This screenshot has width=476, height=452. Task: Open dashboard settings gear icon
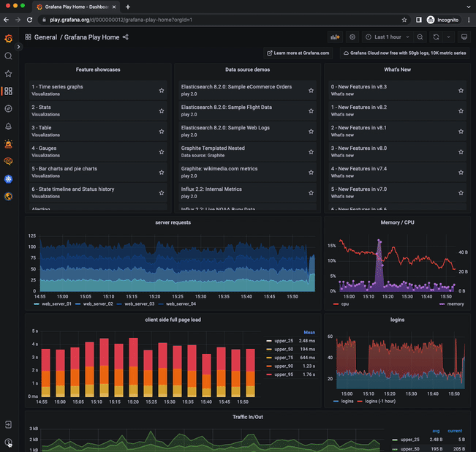point(352,37)
